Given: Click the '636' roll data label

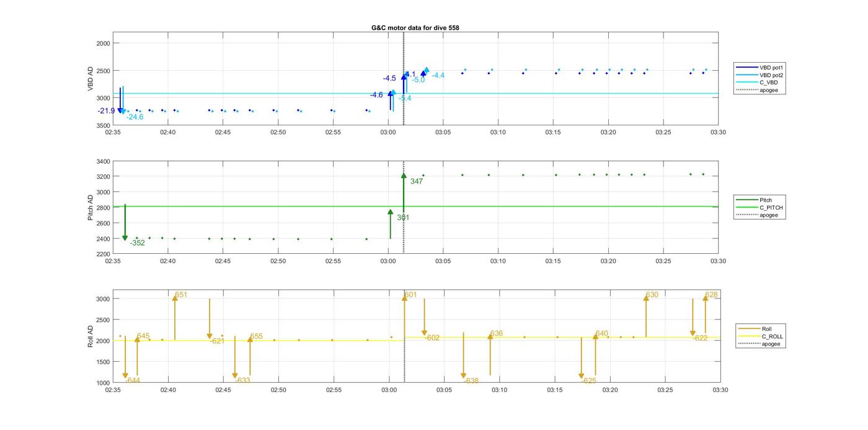Looking at the screenshot, I should (x=497, y=333).
